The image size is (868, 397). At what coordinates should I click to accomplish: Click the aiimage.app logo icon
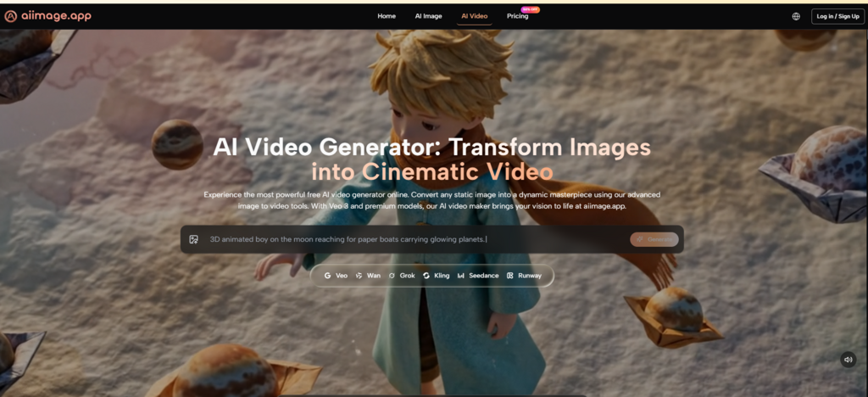pos(10,16)
